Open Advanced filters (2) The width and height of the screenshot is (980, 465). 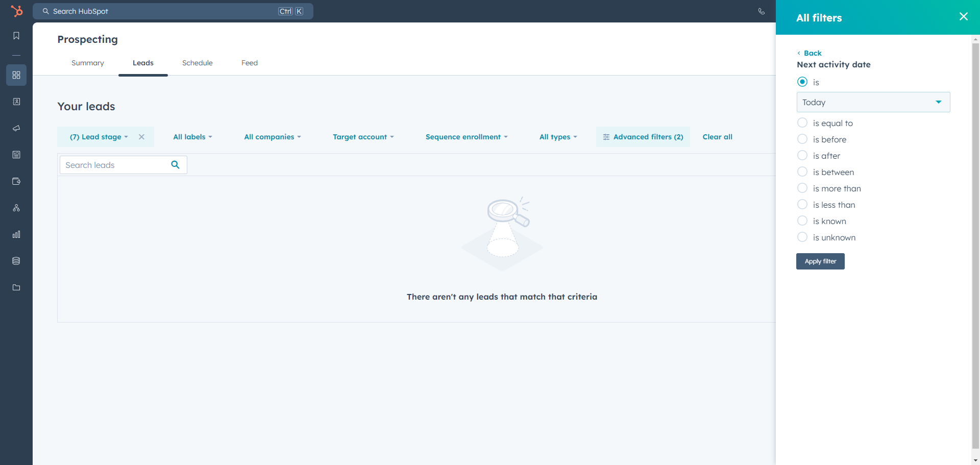[643, 137]
